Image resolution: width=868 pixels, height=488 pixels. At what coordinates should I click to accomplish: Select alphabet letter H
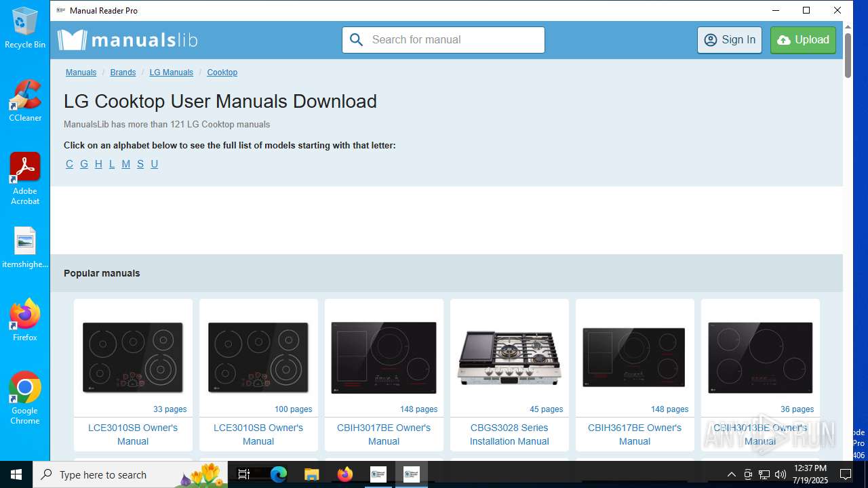coord(98,164)
